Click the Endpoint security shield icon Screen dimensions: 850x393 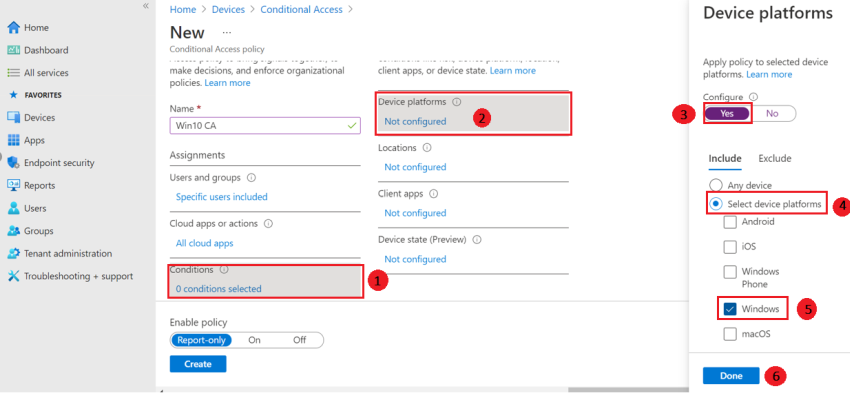[x=14, y=163]
